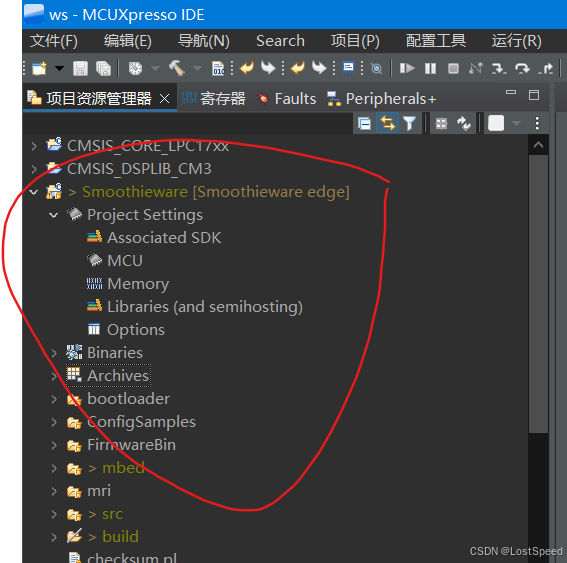Open the View Menu three-dots button
This screenshot has height=563, width=567.
(x=537, y=123)
